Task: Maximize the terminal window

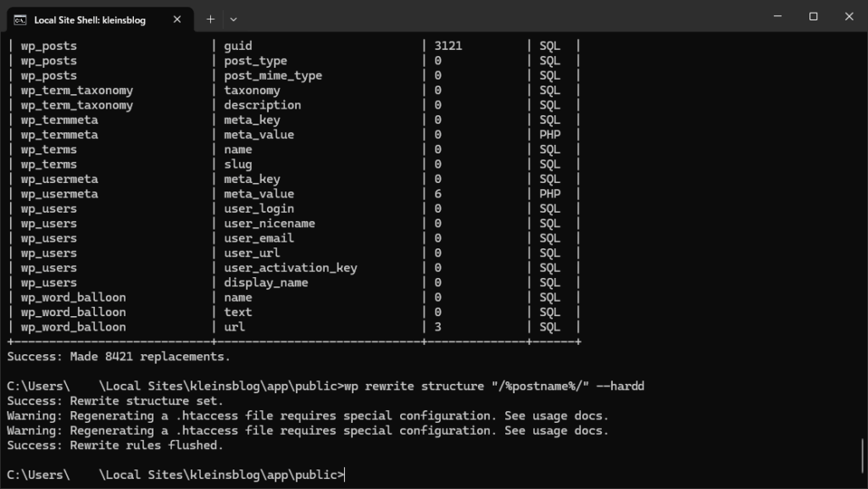Action: point(813,17)
